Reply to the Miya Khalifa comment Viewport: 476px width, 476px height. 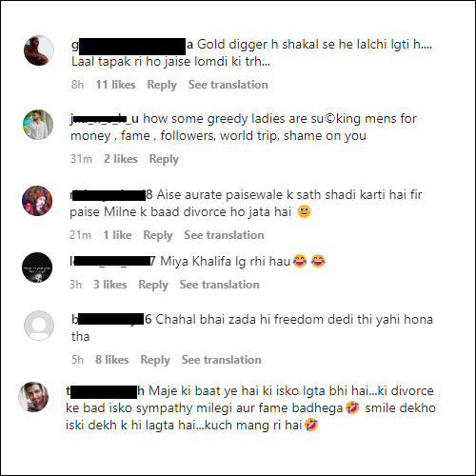pyautogui.click(x=153, y=285)
